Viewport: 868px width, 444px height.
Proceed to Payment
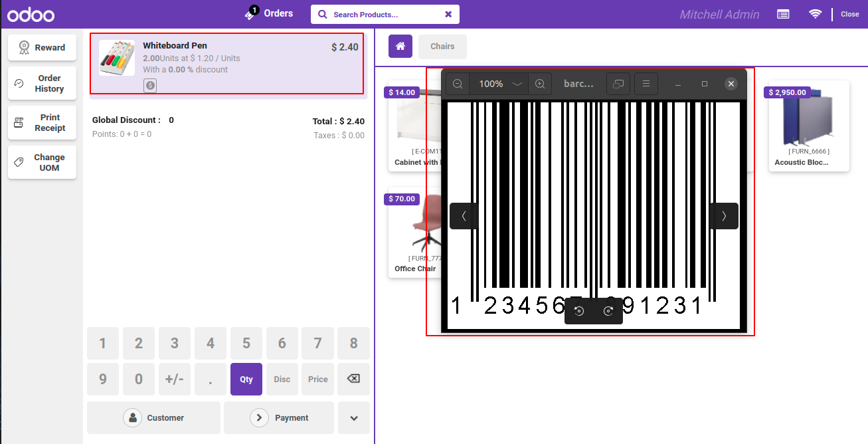click(279, 418)
